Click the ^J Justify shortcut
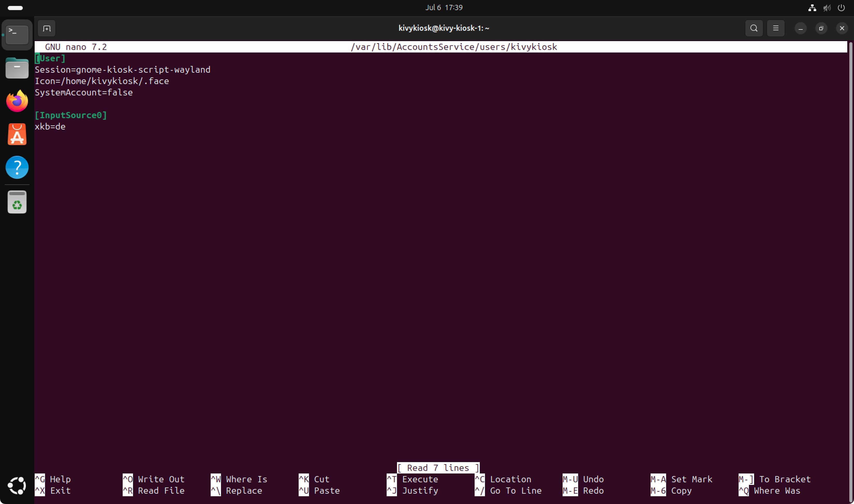Image resolution: width=854 pixels, height=504 pixels. point(413,491)
